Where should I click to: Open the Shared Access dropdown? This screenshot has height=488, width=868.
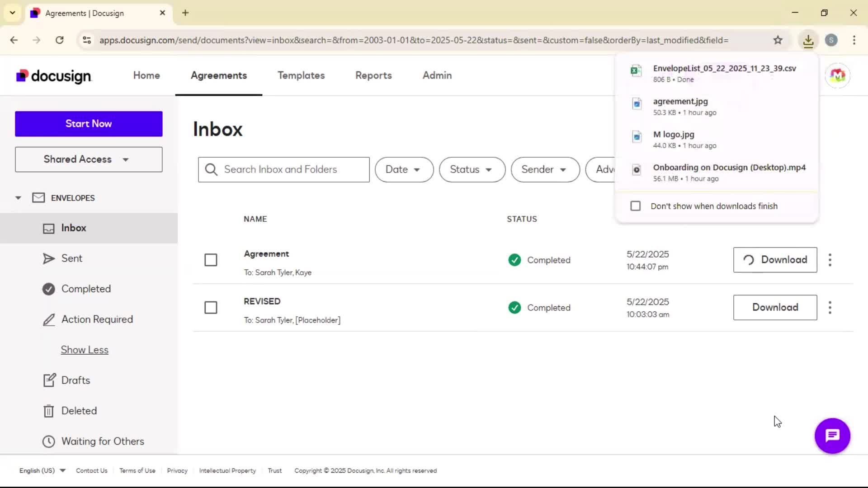89,160
